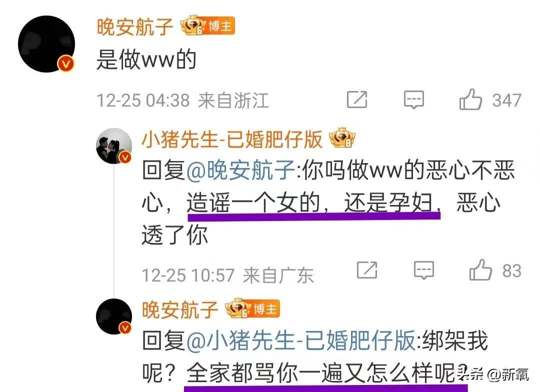
Task: Open reply box on the 04:38 comment
Action: click(x=413, y=100)
